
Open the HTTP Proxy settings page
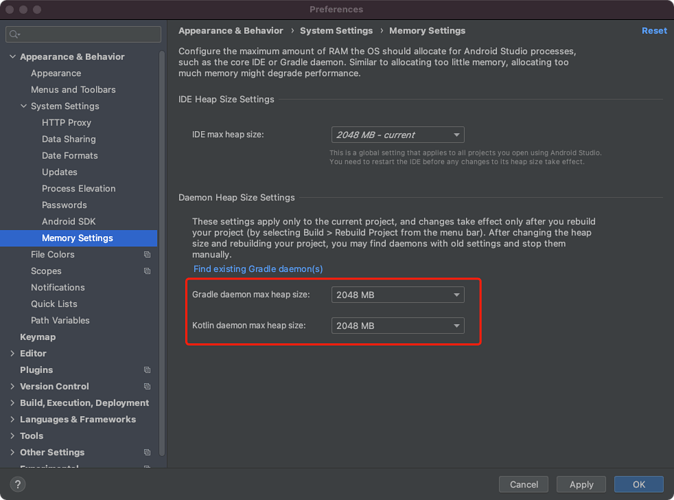click(66, 123)
